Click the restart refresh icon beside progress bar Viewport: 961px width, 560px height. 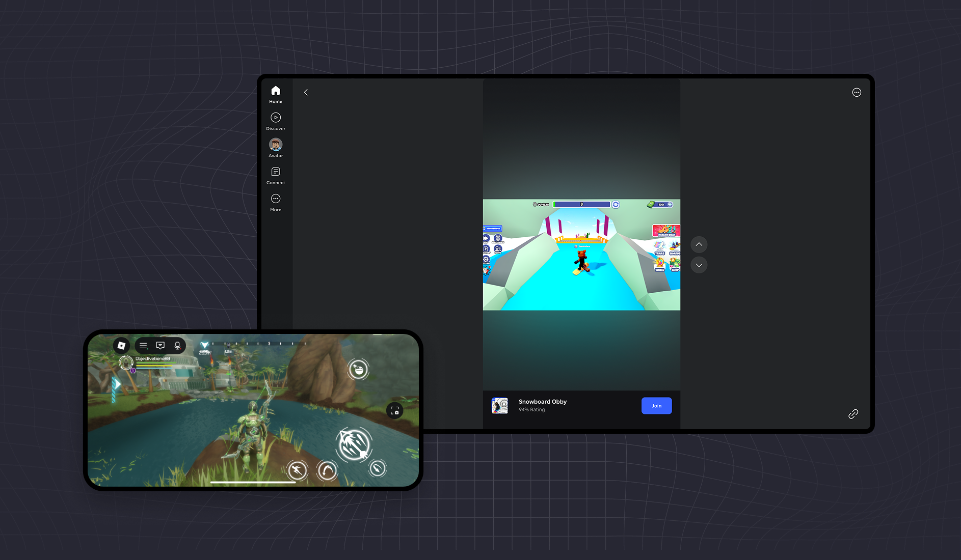(x=616, y=204)
